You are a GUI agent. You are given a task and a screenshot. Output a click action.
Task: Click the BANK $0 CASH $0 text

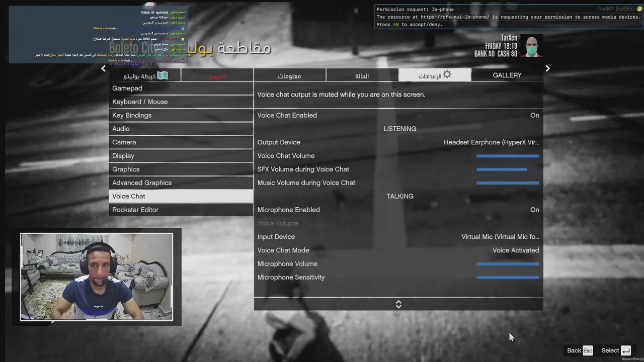(x=496, y=54)
